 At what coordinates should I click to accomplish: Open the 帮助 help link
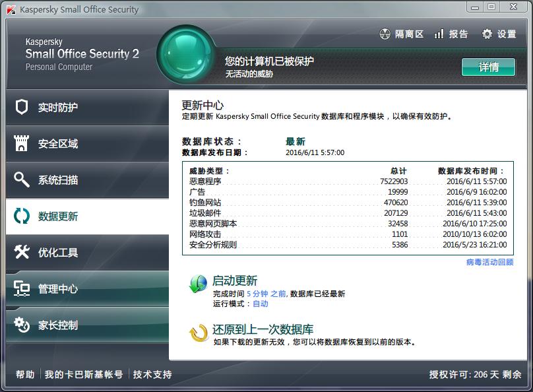[25, 374]
